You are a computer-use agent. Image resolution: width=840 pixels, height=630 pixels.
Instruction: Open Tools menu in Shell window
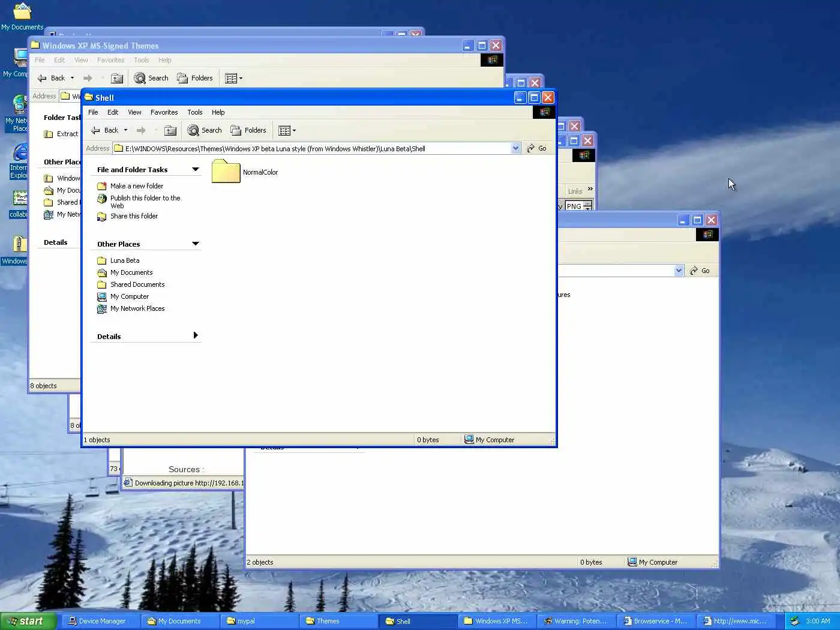click(x=194, y=112)
